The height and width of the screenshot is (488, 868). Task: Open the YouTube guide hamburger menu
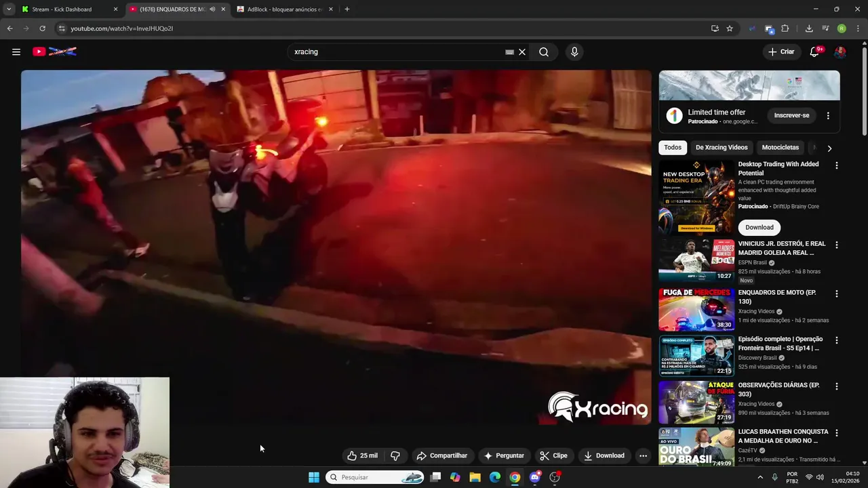pos(16,52)
